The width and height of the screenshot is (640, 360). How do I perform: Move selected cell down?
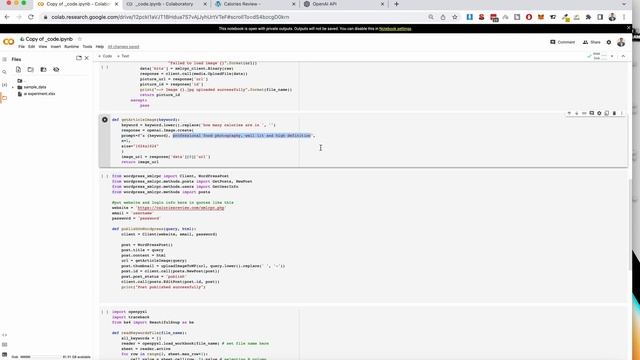[577, 113]
